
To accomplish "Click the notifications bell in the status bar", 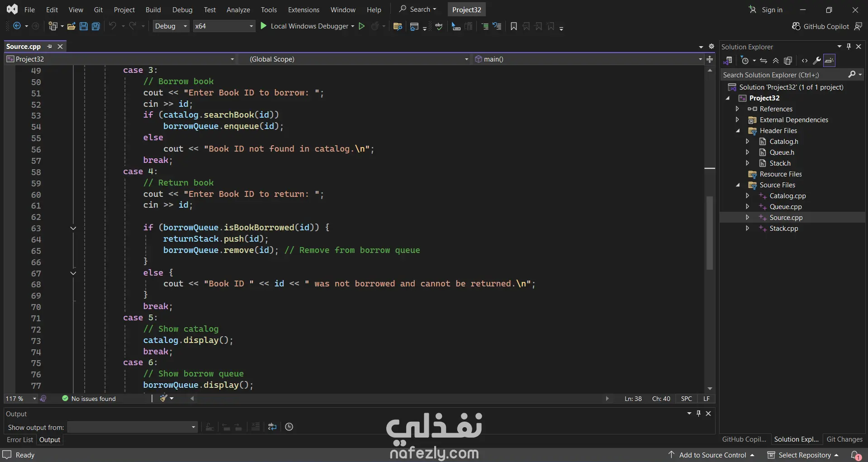I will [x=856, y=455].
